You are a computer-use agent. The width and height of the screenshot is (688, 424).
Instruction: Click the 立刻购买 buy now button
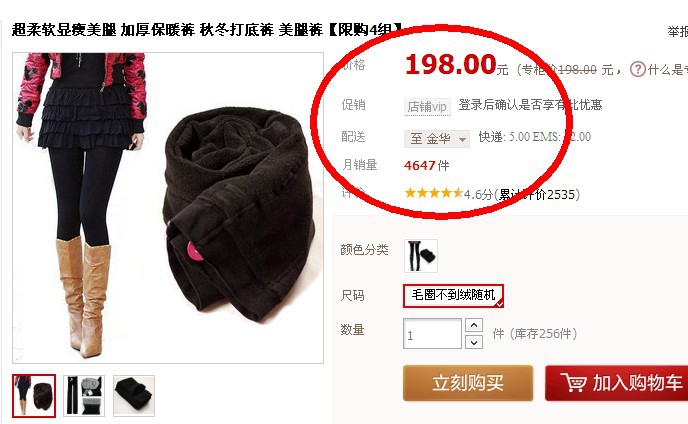(468, 383)
